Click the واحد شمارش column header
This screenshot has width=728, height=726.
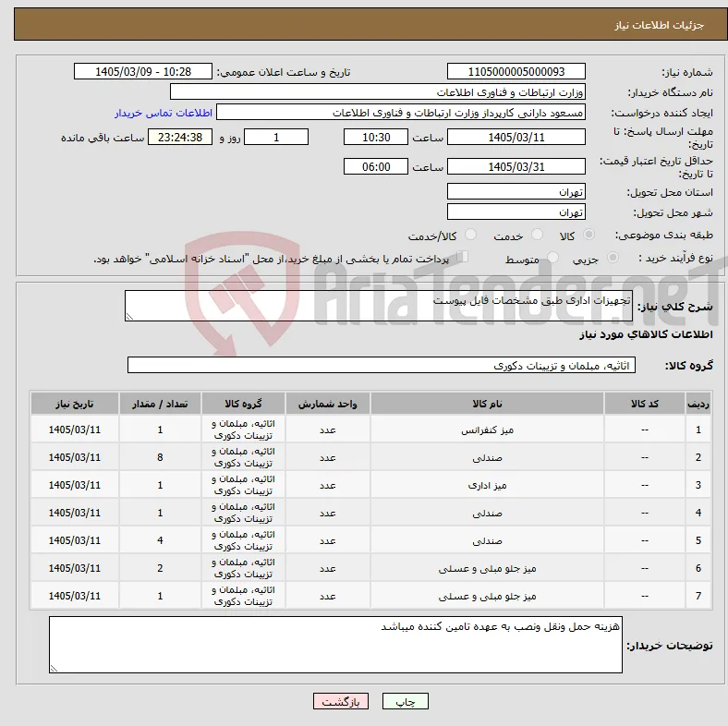point(328,404)
